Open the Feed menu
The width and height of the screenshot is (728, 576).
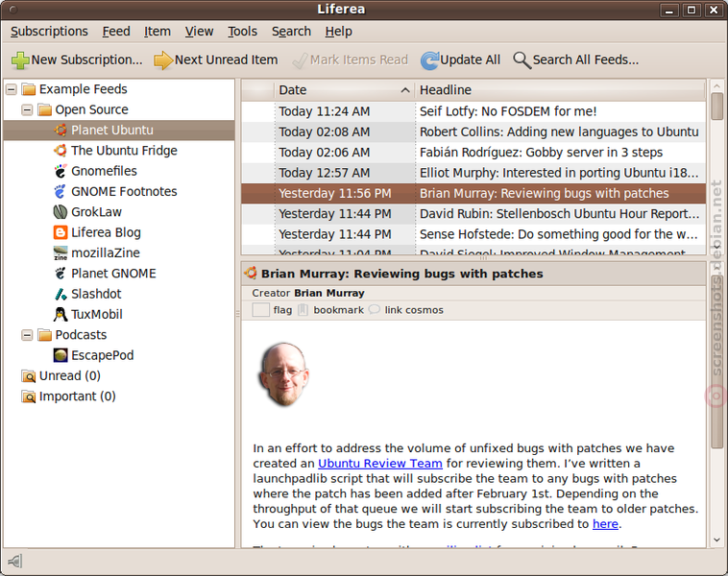coord(116,32)
